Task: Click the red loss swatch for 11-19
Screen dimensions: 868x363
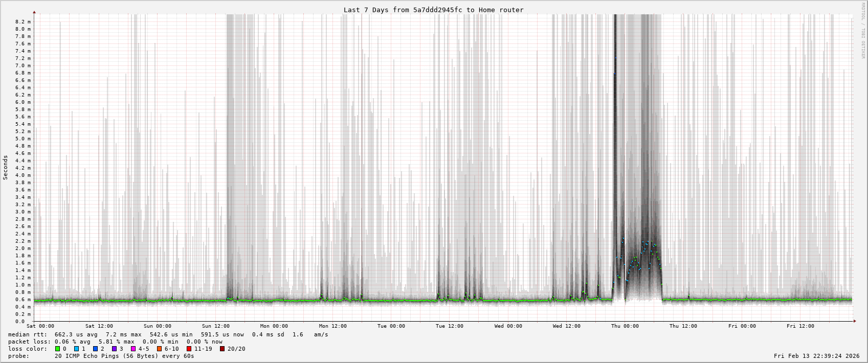Action: pyautogui.click(x=189, y=349)
